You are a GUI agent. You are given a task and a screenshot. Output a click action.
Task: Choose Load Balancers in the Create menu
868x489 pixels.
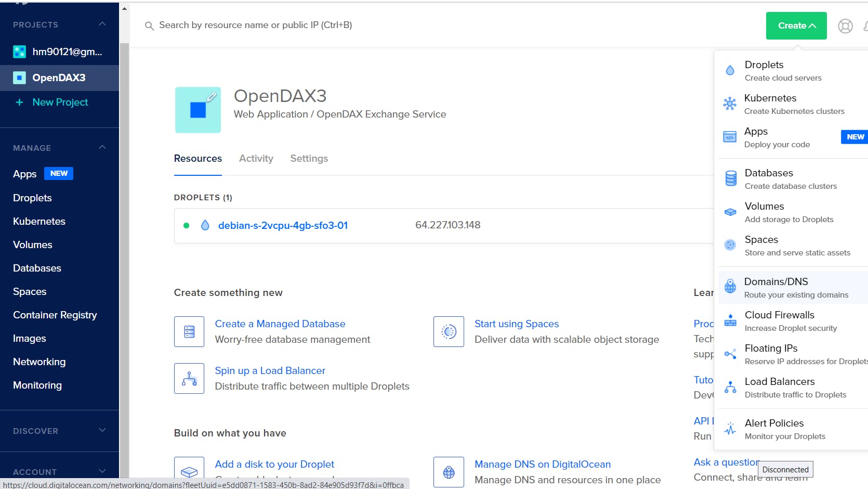pos(793,387)
